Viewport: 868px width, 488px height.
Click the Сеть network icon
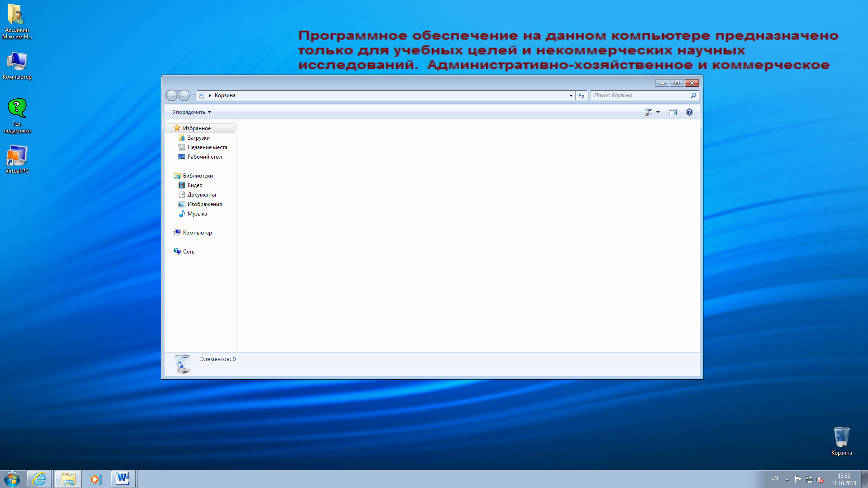[177, 251]
